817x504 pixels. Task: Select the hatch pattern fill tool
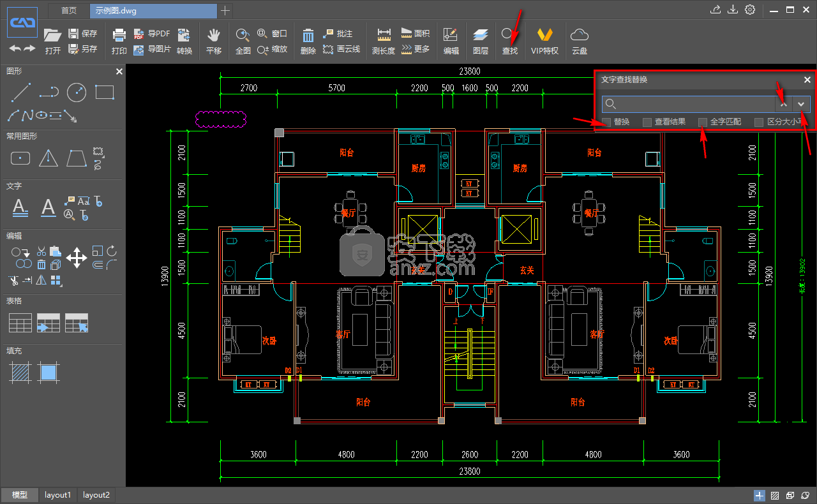[x=20, y=372]
